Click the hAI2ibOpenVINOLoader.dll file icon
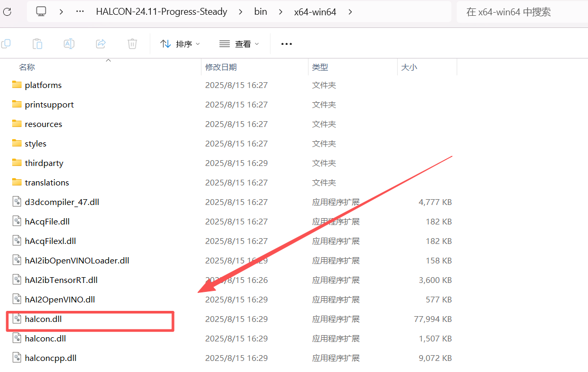Screen dimensions: 588x372 17,260
